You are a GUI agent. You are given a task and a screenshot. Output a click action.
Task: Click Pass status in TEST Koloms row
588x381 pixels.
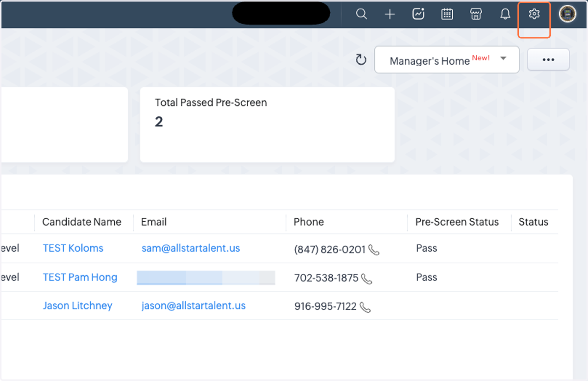(x=426, y=248)
